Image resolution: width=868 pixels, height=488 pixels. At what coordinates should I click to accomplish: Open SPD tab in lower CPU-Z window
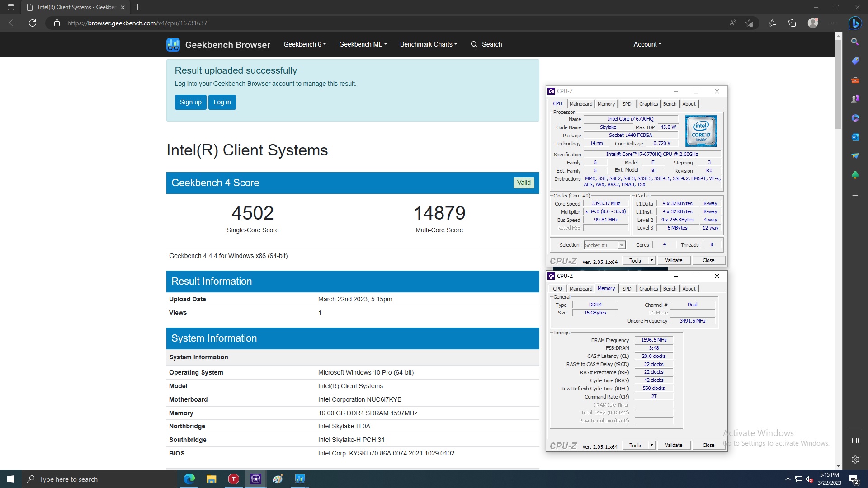coord(627,289)
